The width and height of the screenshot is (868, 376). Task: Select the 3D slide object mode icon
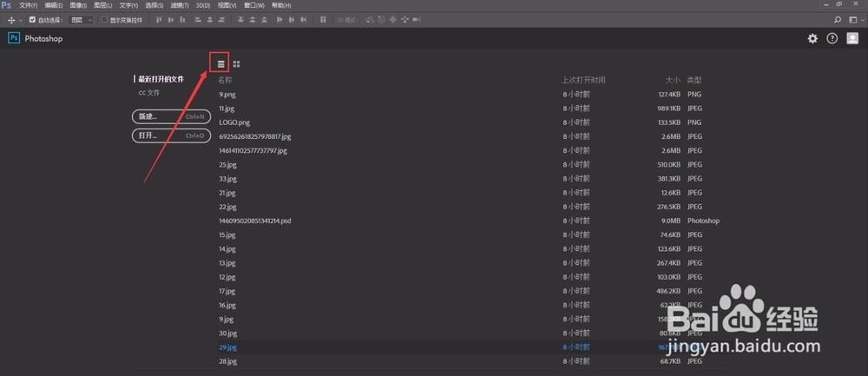pyautogui.click(x=404, y=20)
